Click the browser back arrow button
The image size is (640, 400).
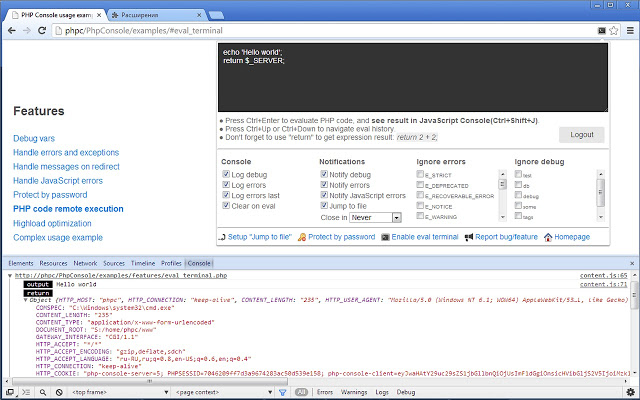pyautogui.click(x=10, y=31)
